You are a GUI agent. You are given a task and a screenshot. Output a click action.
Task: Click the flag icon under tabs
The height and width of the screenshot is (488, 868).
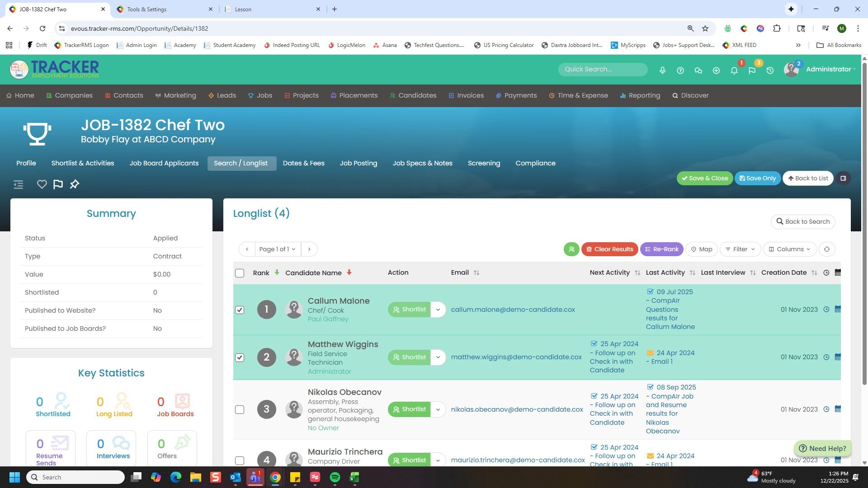[x=58, y=184]
